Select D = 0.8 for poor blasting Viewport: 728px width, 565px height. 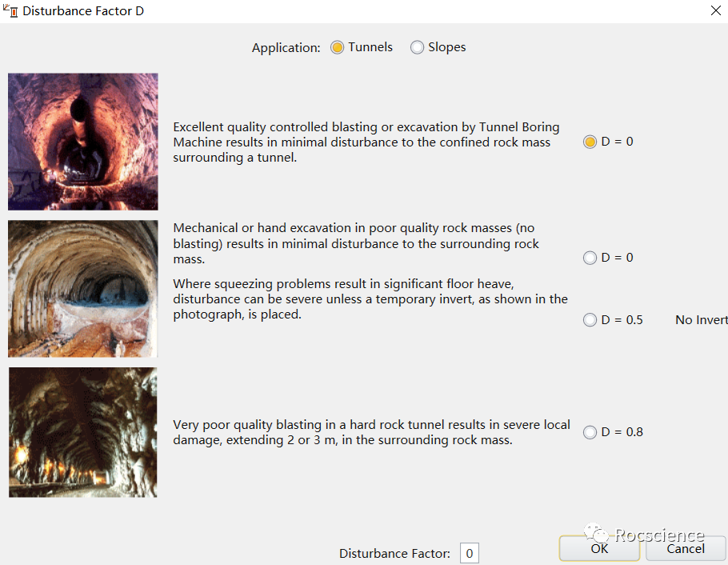(590, 432)
